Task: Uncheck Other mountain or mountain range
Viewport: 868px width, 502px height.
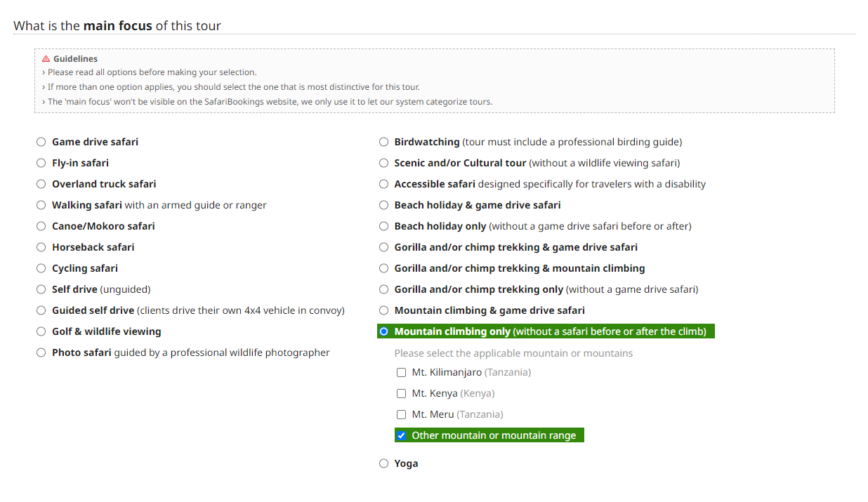Action: pos(401,435)
